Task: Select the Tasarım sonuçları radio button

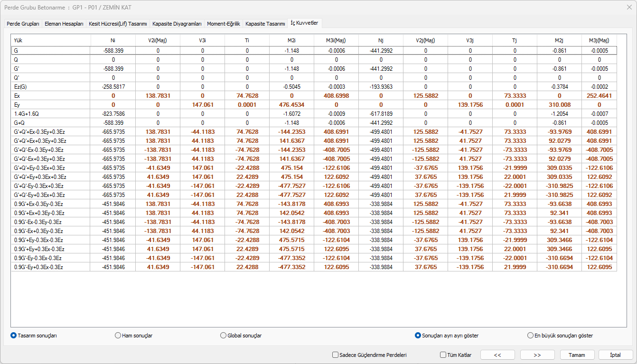Action: [x=14, y=336]
